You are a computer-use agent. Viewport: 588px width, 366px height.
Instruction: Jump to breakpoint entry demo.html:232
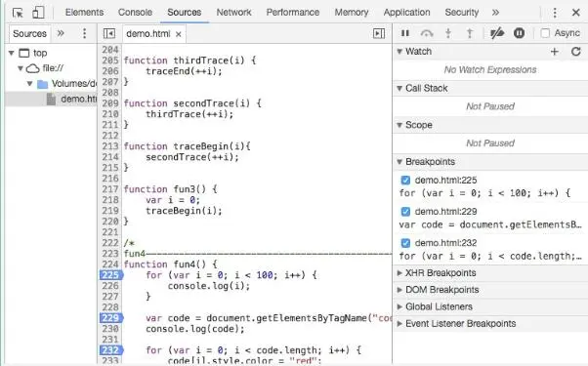(445, 243)
